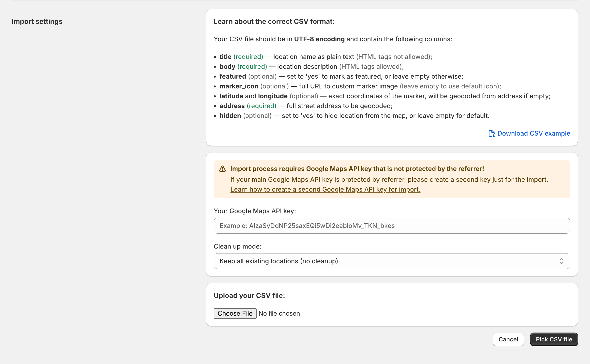Open the Download CSV example link
The width and height of the screenshot is (590, 364).
(534, 133)
